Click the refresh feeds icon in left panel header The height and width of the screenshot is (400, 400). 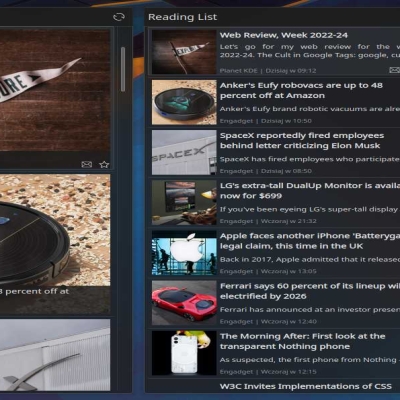(119, 17)
